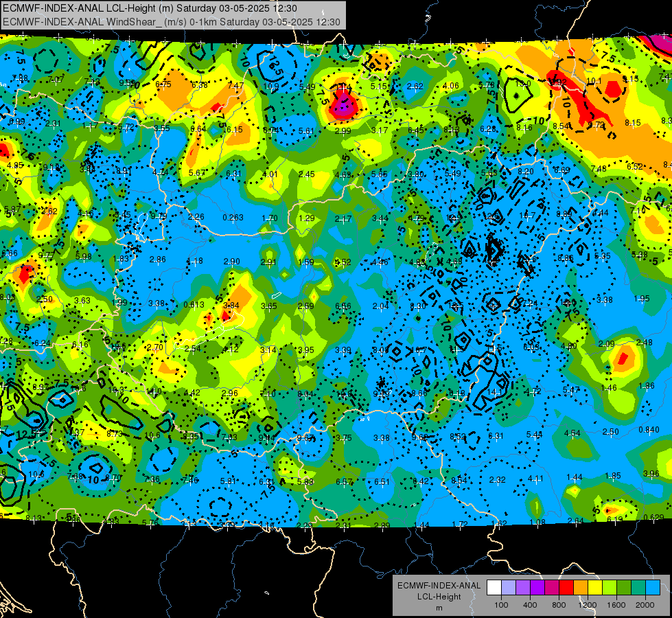Image resolution: width=672 pixels, height=618 pixels.
Task: Click the teal legend swatch
Action: 638,588
